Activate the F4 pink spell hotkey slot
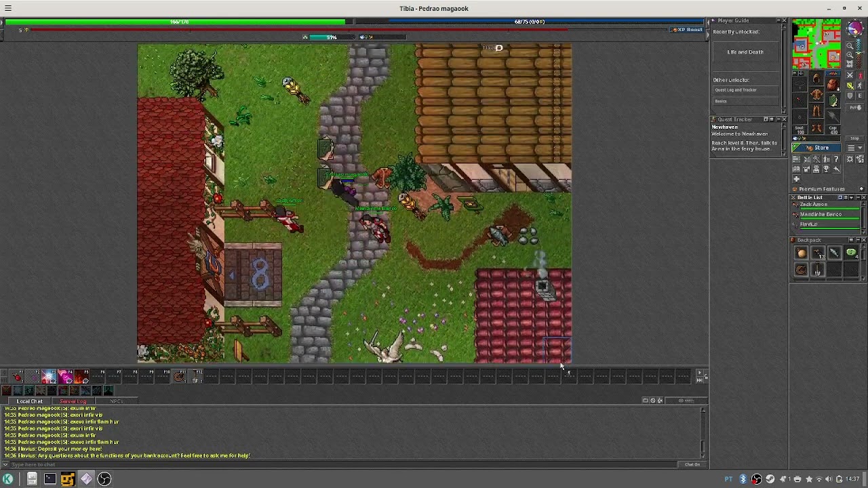 click(x=65, y=376)
